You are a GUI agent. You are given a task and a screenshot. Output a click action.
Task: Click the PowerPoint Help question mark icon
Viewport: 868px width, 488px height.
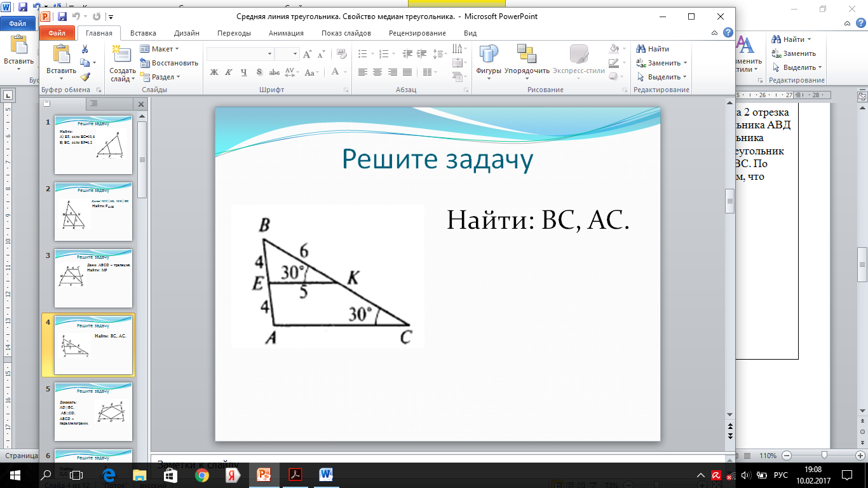pyautogui.click(x=728, y=33)
